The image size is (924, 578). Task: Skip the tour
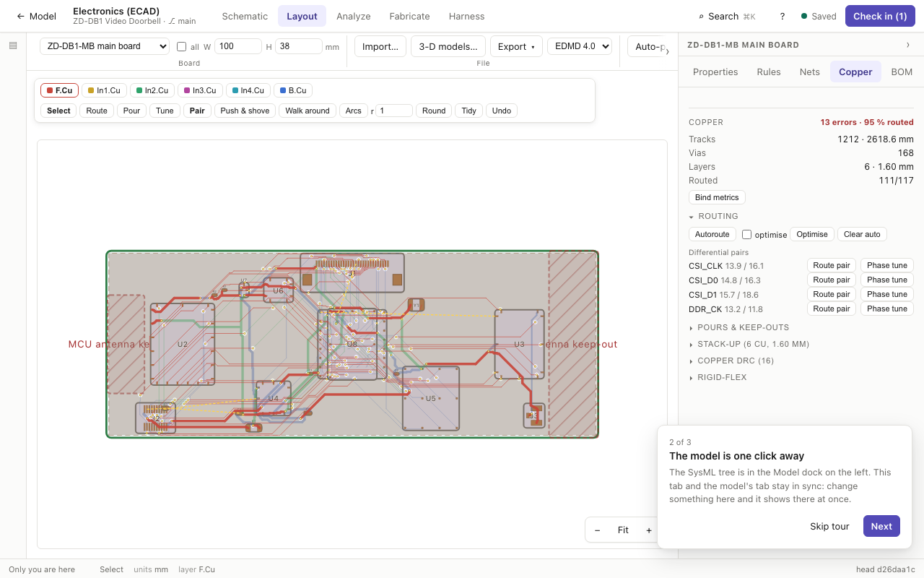829,526
